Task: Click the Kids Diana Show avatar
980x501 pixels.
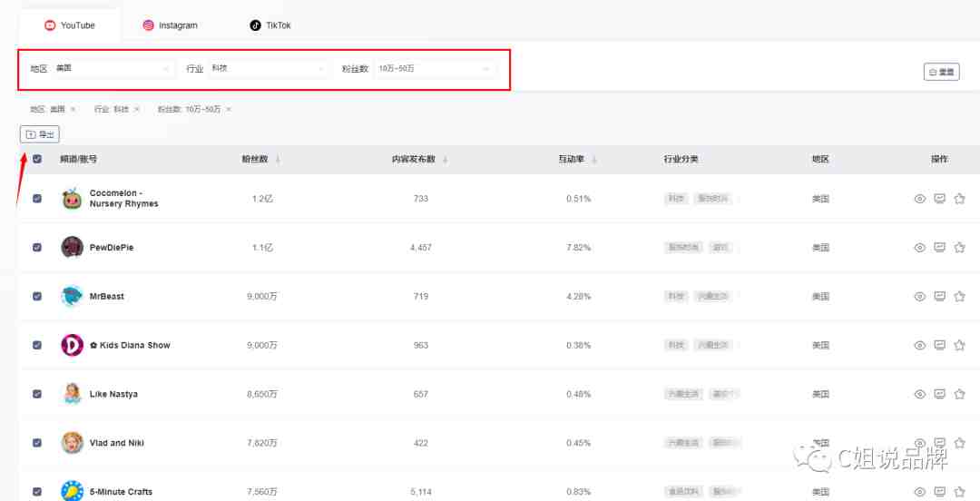Action: click(72, 345)
